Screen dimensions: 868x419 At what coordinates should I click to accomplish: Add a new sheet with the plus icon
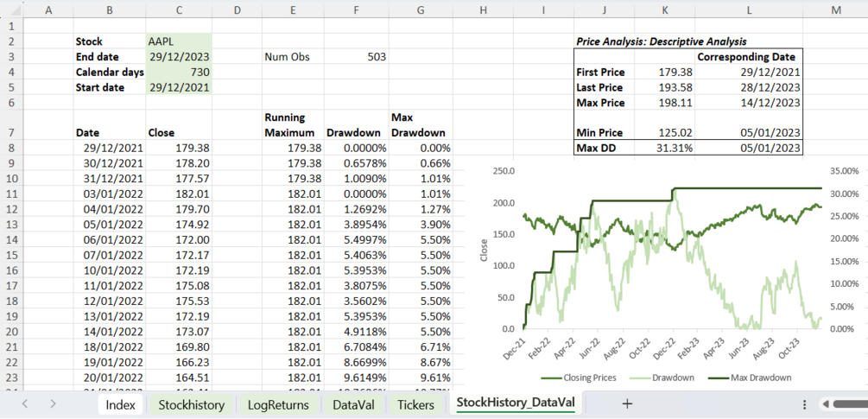[627, 404]
